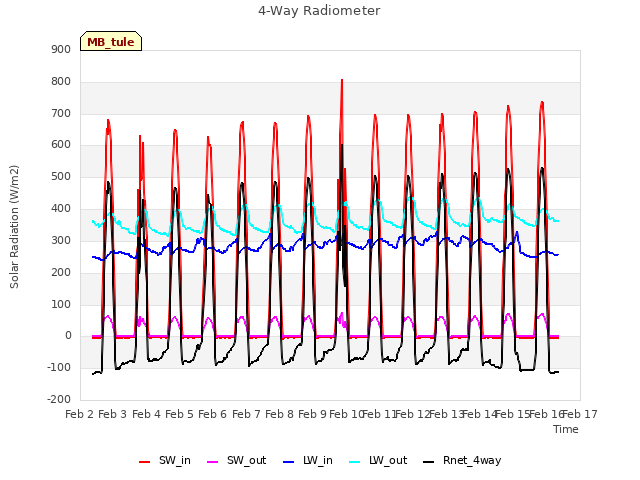The image size is (640, 480).
Task: Click the 0 y-axis tick label
Action: 68,336
